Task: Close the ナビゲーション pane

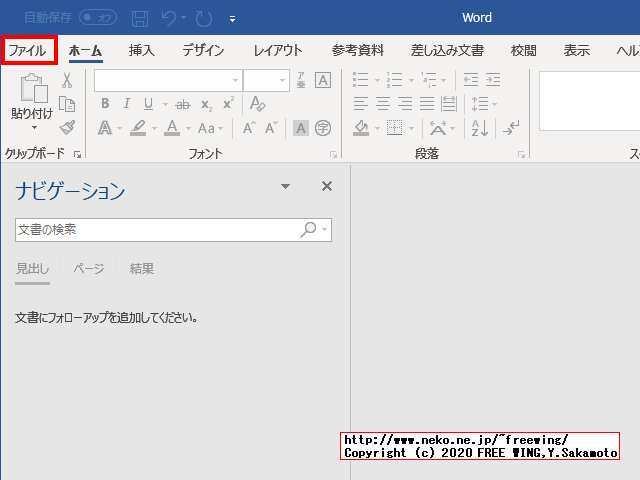Action: tap(327, 187)
